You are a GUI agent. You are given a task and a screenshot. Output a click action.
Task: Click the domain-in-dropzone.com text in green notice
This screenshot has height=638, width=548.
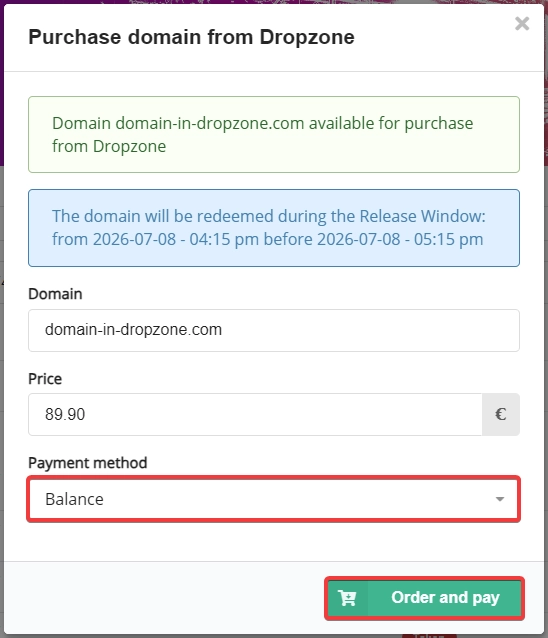click(x=210, y=123)
